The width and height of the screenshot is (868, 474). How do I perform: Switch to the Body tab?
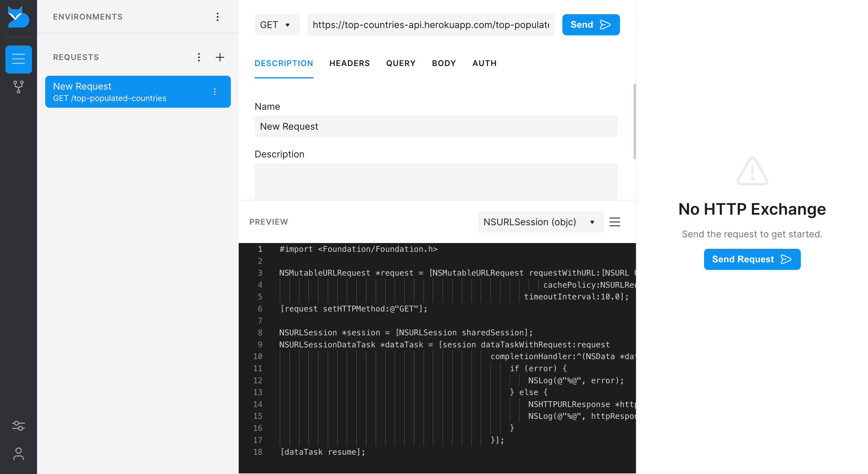click(x=444, y=63)
